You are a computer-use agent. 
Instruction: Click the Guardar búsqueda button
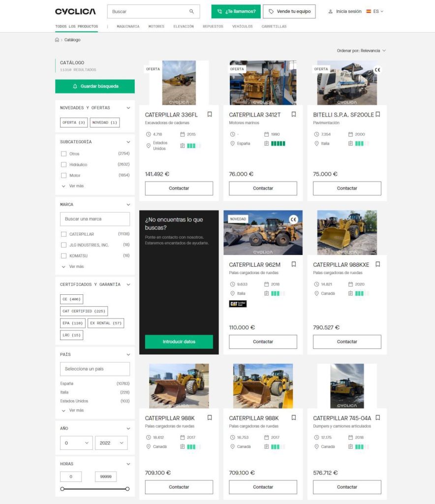[95, 86]
